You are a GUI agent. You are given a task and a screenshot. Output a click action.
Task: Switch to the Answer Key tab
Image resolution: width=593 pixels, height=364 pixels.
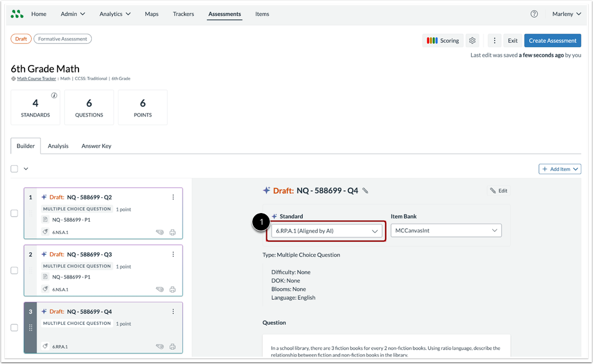97,146
